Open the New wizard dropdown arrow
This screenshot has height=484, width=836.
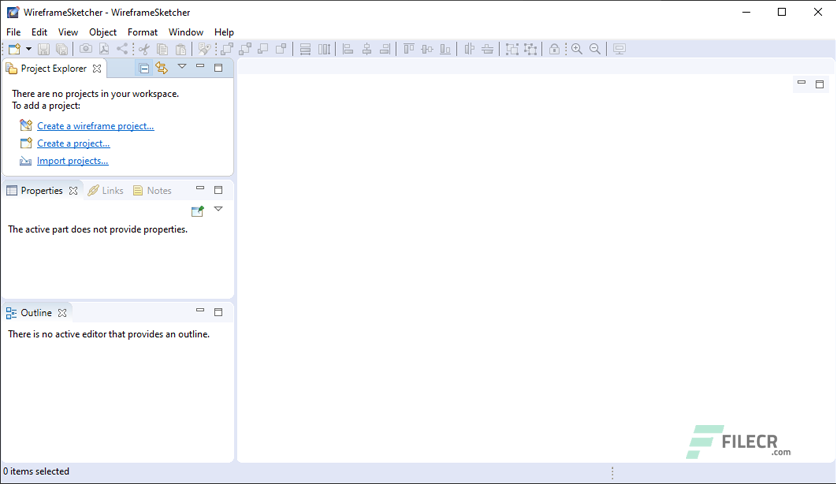tap(29, 49)
